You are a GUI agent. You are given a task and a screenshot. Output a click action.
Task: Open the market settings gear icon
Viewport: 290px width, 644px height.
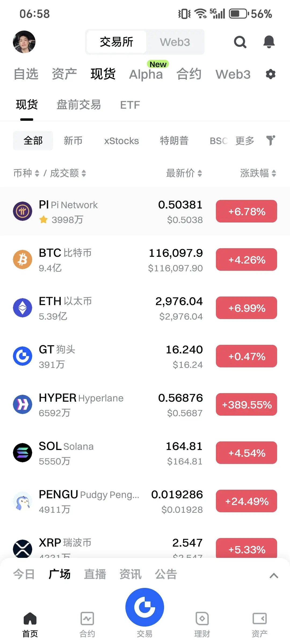(271, 74)
